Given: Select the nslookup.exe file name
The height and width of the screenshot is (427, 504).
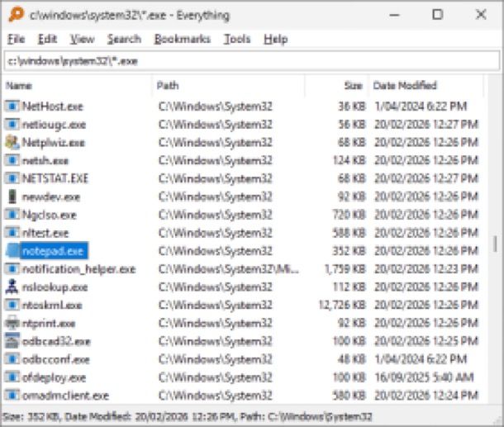Looking at the screenshot, I should tap(55, 287).
